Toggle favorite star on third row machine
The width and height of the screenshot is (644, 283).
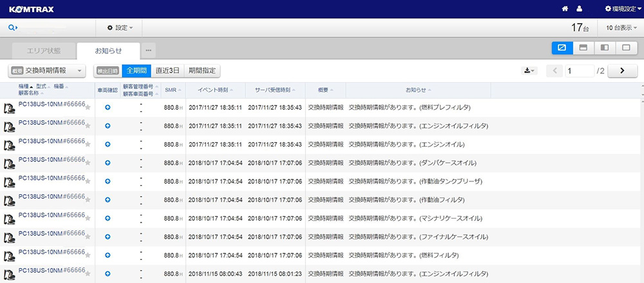click(x=88, y=145)
